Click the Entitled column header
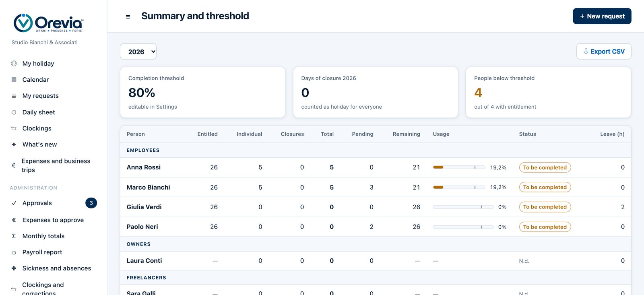644x295 pixels. click(x=207, y=134)
